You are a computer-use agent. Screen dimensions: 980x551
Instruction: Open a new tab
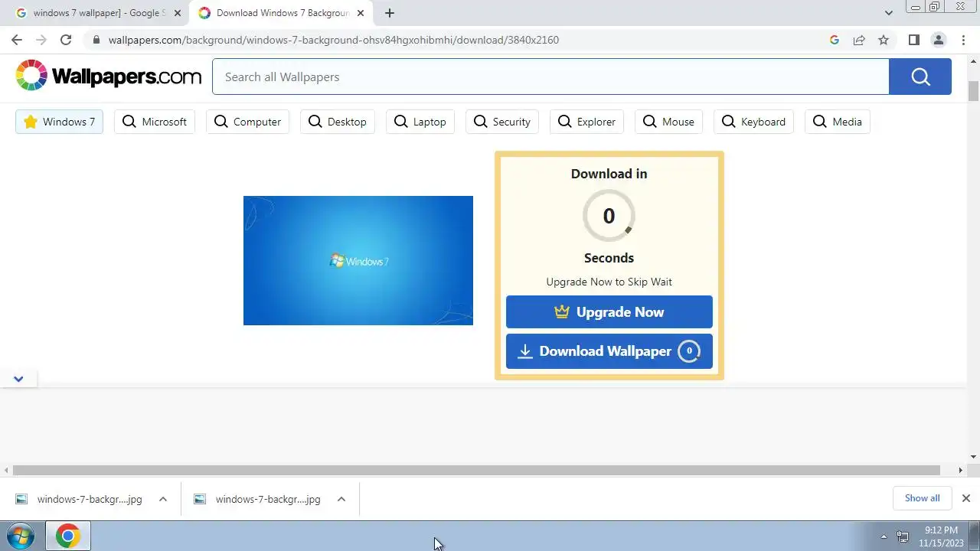click(x=390, y=13)
